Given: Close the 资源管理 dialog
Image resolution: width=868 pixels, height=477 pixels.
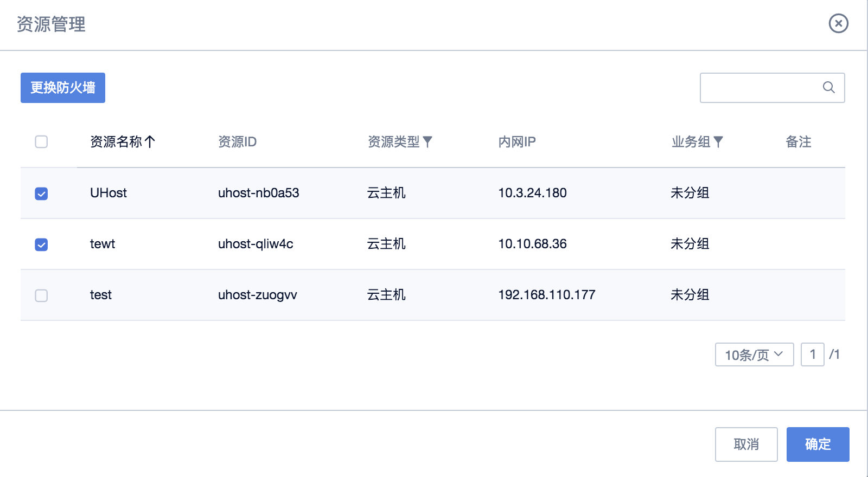Looking at the screenshot, I should click(x=838, y=23).
